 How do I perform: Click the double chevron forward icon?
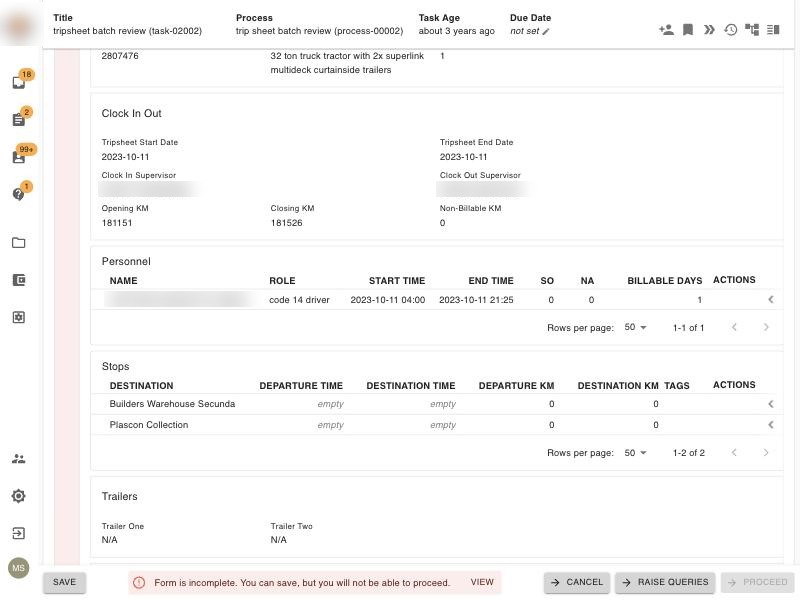709,30
